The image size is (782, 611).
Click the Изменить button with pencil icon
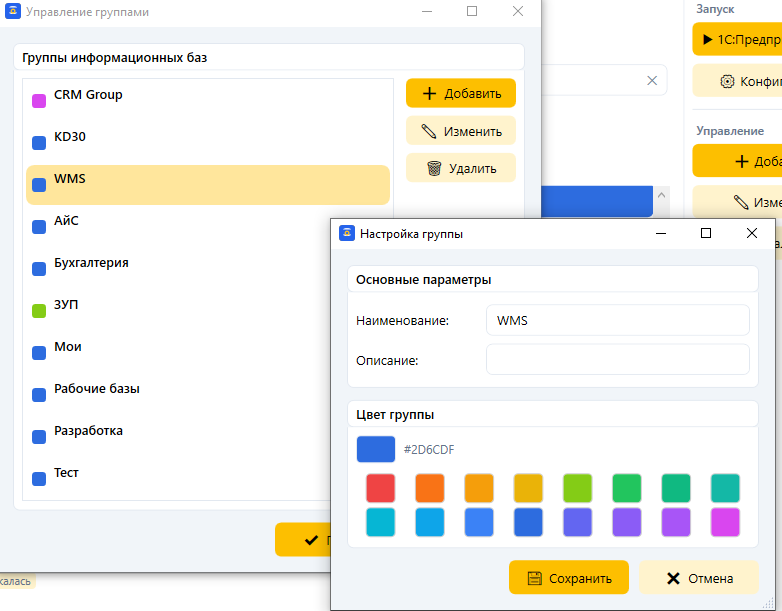(x=460, y=131)
